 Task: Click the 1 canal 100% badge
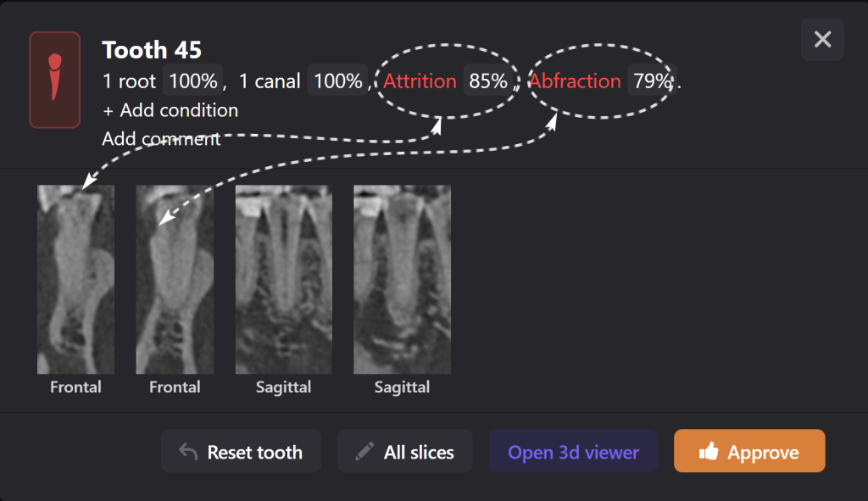(x=337, y=81)
